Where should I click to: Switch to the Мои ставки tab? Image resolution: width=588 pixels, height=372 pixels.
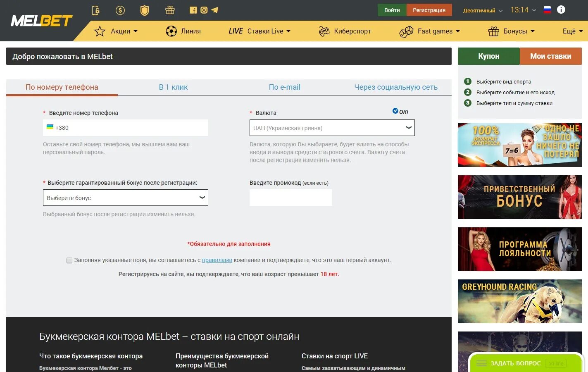(551, 56)
